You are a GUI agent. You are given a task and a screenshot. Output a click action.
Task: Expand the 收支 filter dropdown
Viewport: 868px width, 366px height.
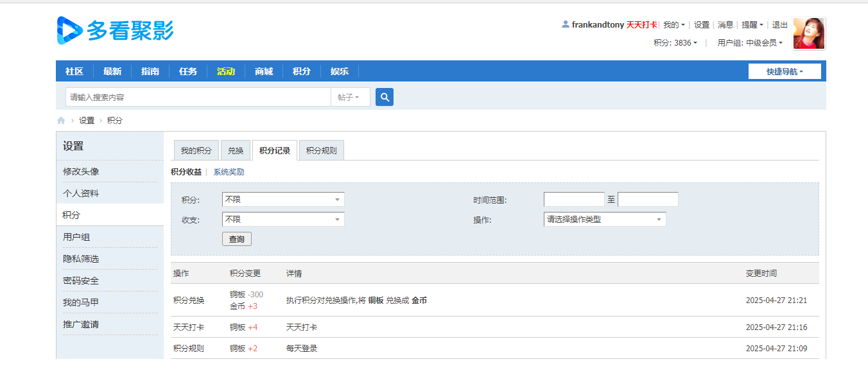click(282, 220)
